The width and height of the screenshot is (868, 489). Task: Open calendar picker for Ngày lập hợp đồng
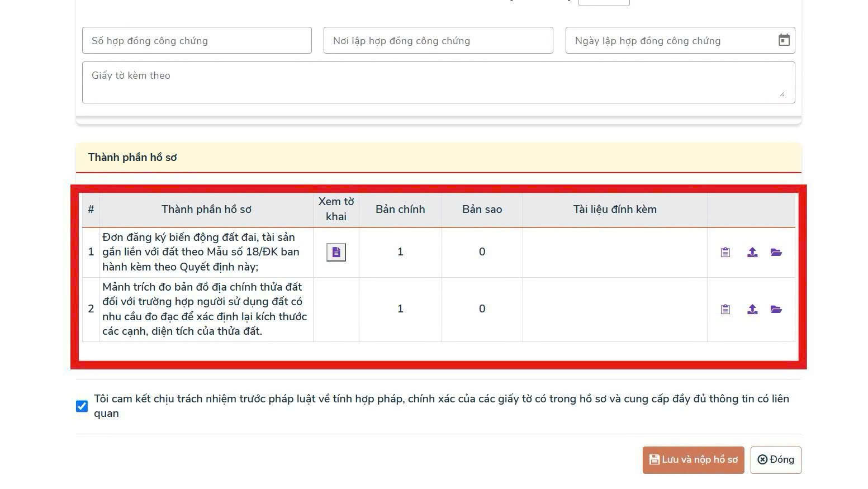[x=784, y=40]
